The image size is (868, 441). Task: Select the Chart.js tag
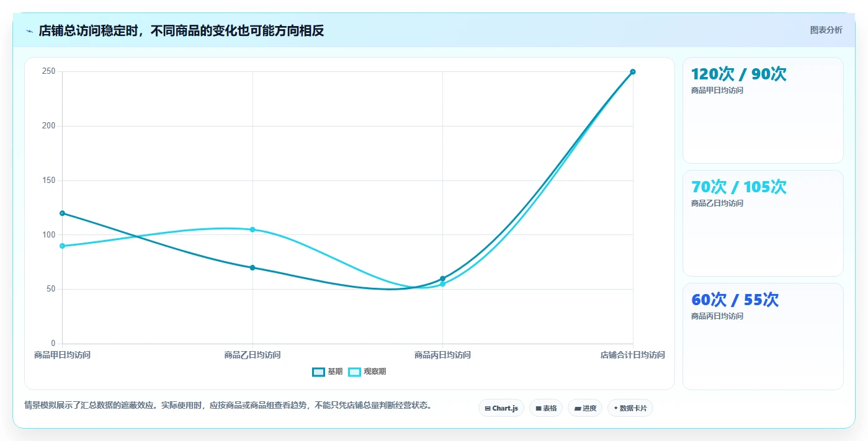click(501, 408)
